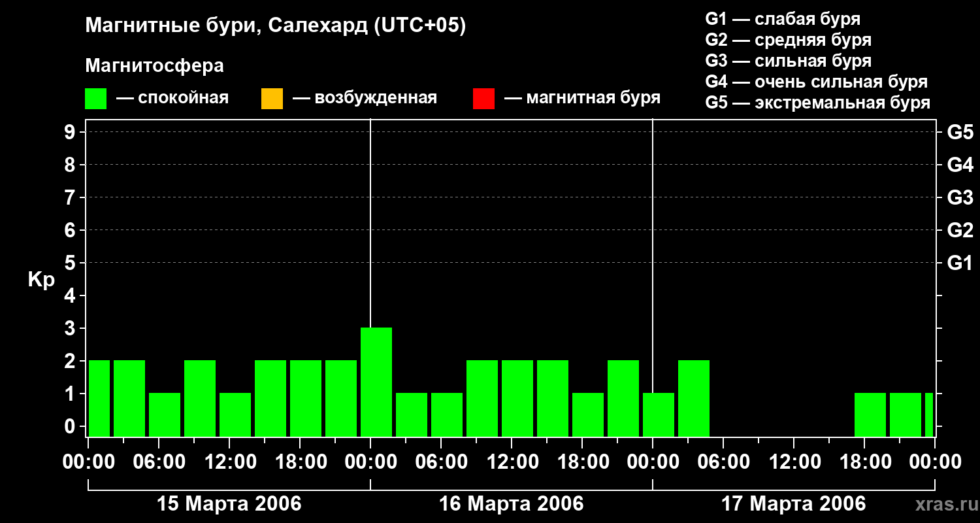980x523 pixels.
Task: Select the 03:00–06:00 bar on 16 March
Action: pos(412,414)
